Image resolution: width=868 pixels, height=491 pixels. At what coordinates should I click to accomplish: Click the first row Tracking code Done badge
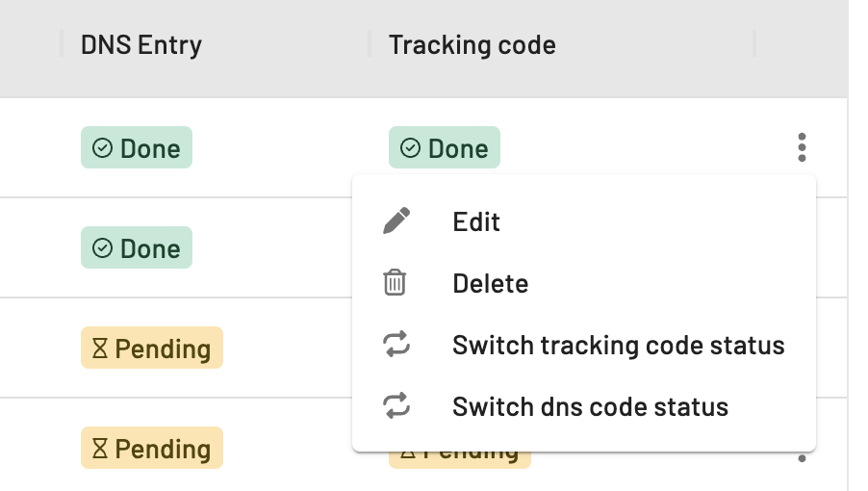tap(445, 147)
